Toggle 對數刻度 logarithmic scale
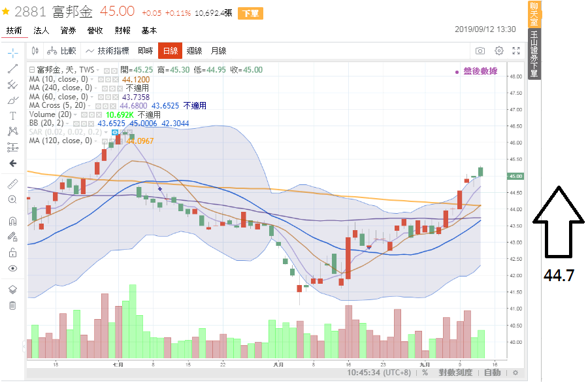Viewport: 588px width, 389px height. (455, 373)
